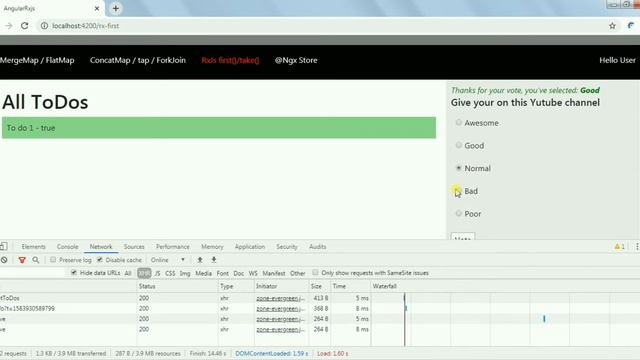
Task: Uncheck Disable cache checkbox
Action: [100, 260]
